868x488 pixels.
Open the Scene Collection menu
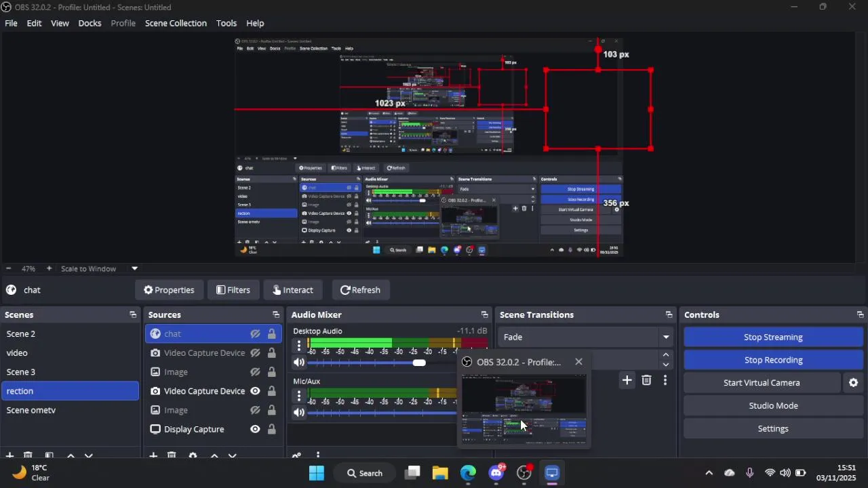[x=176, y=23]
